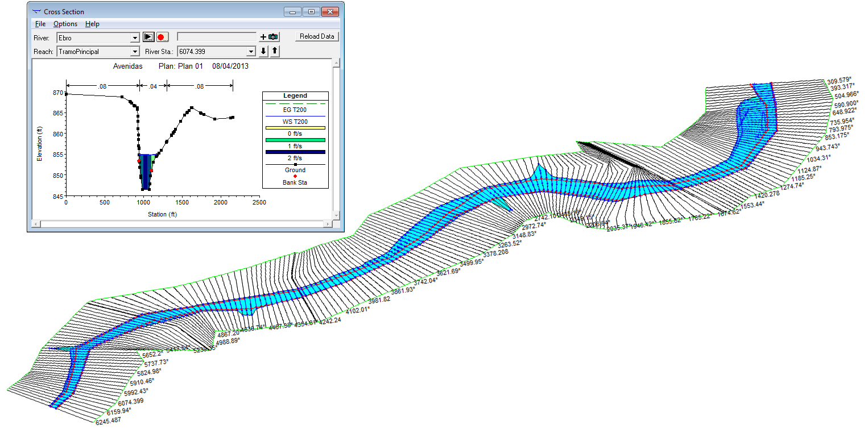Click the plus camera snapshot icon
868x429 pixels.
[x=269, y=37]
